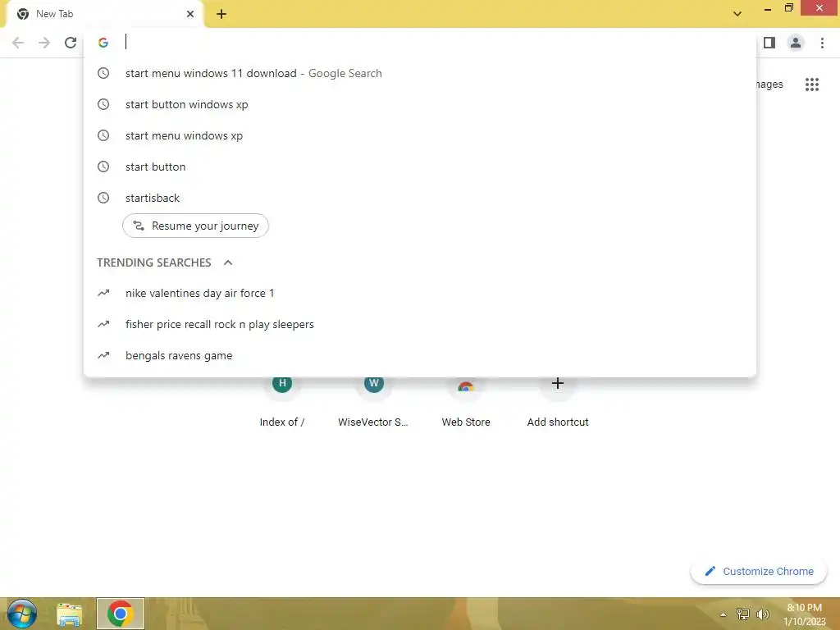840x630 pixels.
Task: Open Chrome's three-dot menu
Action: (822, 43)
